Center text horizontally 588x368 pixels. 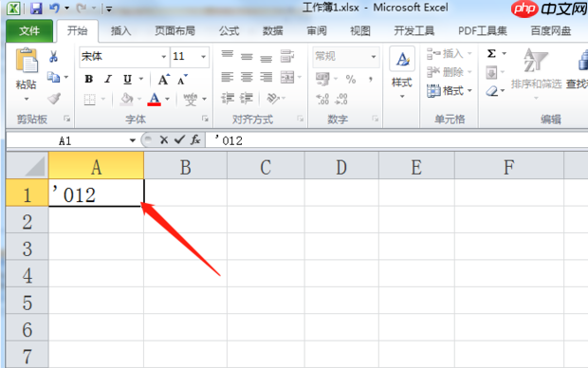point(247,77)
